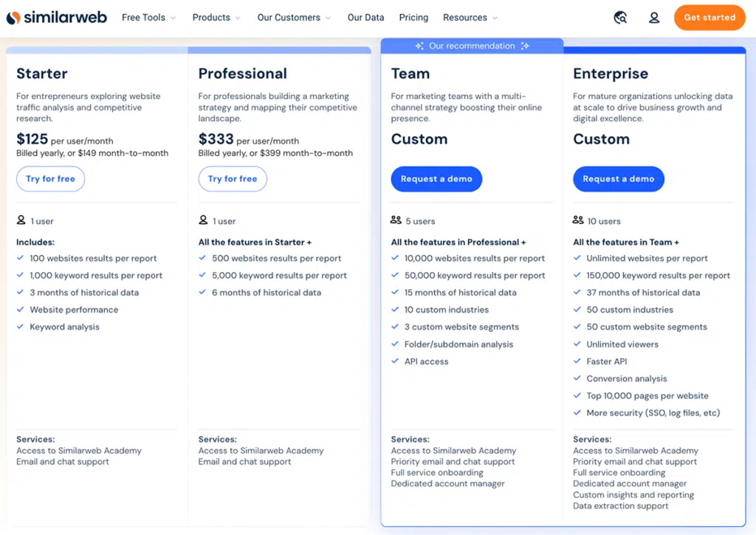Click the Our recommendation banner above Team
The width and height of the screenshot is (756, 535).
coord(471,45)
